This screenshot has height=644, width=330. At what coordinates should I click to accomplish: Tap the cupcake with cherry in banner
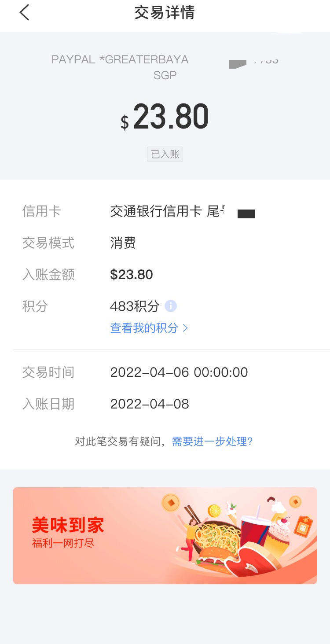click(x=277, y=536)
